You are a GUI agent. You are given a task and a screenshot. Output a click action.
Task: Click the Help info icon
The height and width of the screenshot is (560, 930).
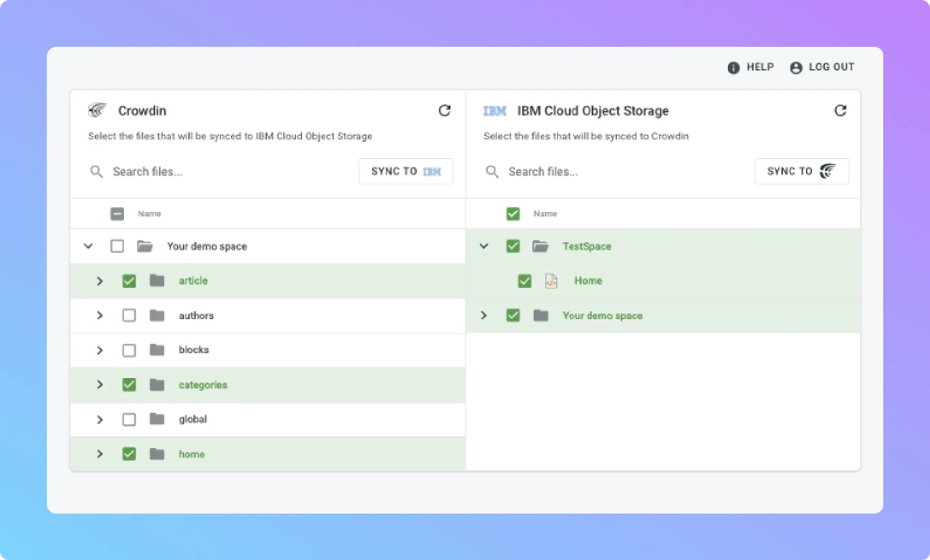click(733, 67)
